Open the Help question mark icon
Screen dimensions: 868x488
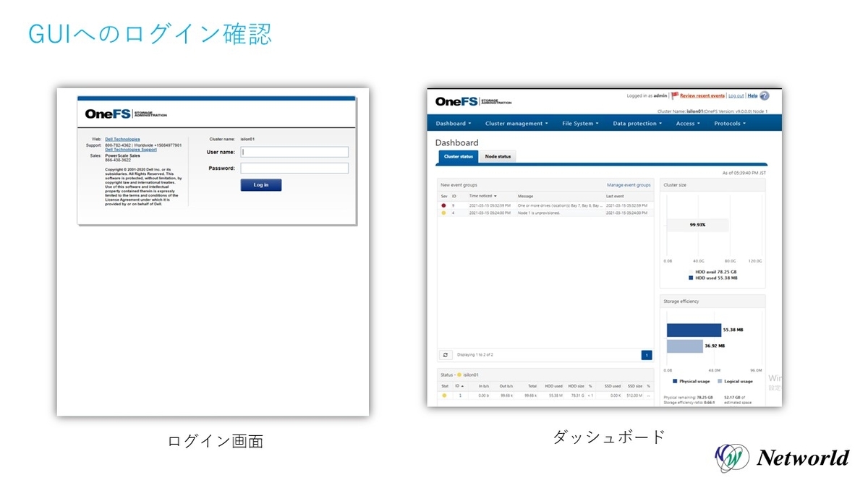tap(765, 95)
